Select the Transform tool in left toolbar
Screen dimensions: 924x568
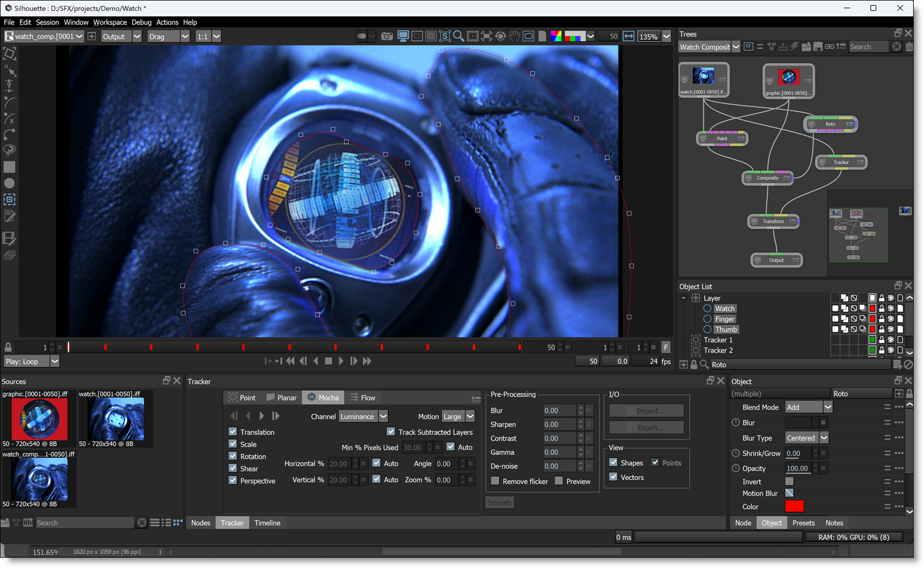10,54
